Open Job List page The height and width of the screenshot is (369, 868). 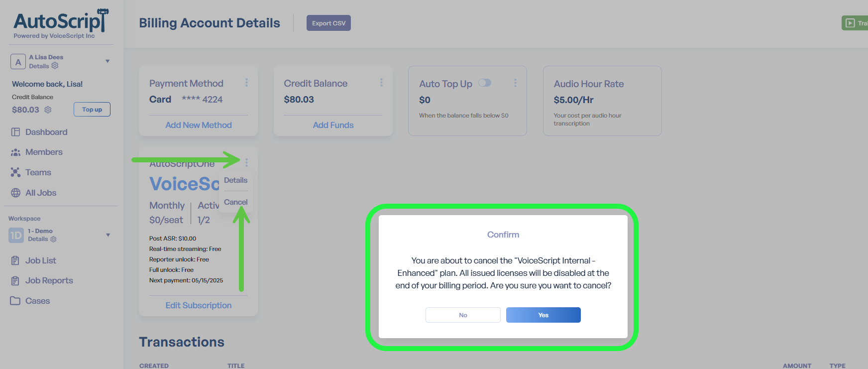click(41, 260)
